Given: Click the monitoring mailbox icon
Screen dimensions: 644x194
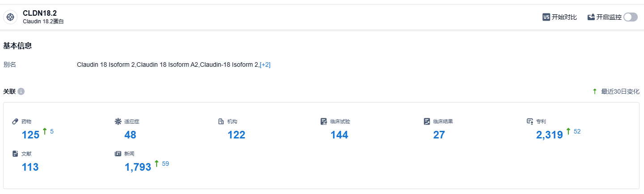Looking at the screenshot, I should [x=591, y=17].
